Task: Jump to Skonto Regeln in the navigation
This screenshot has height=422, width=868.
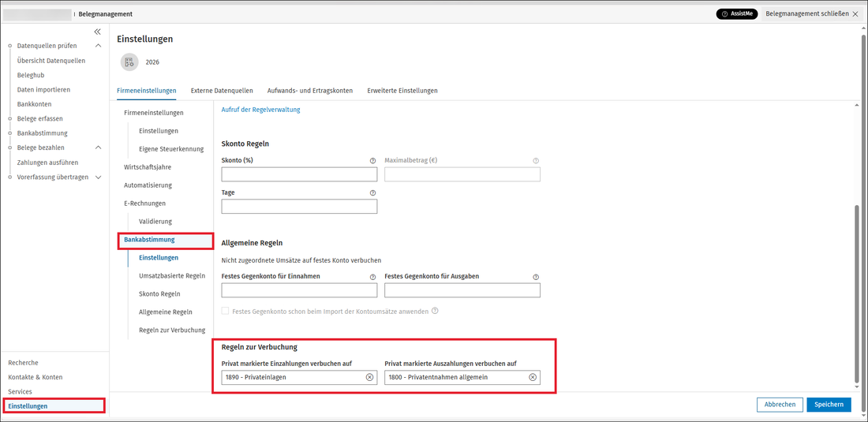Action: click(x=159, y=293)
